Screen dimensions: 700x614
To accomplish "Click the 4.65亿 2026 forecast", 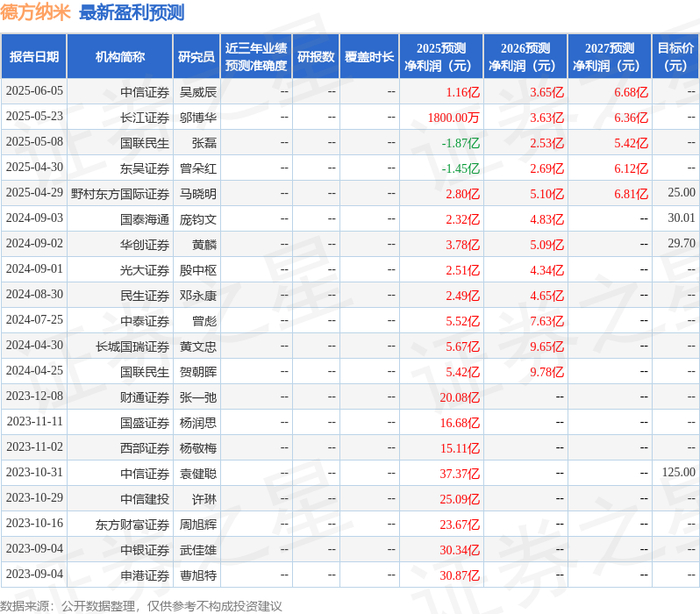I will 547,296.
